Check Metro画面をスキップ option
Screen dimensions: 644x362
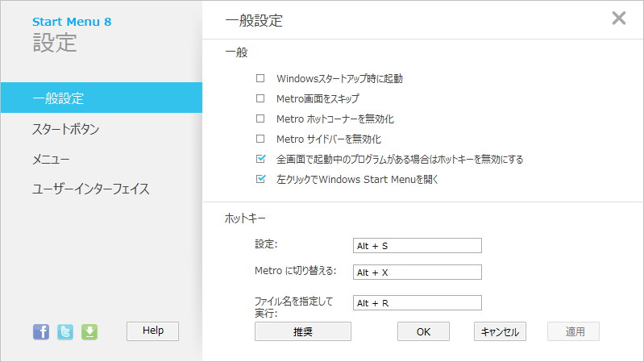tap(260, 98)
